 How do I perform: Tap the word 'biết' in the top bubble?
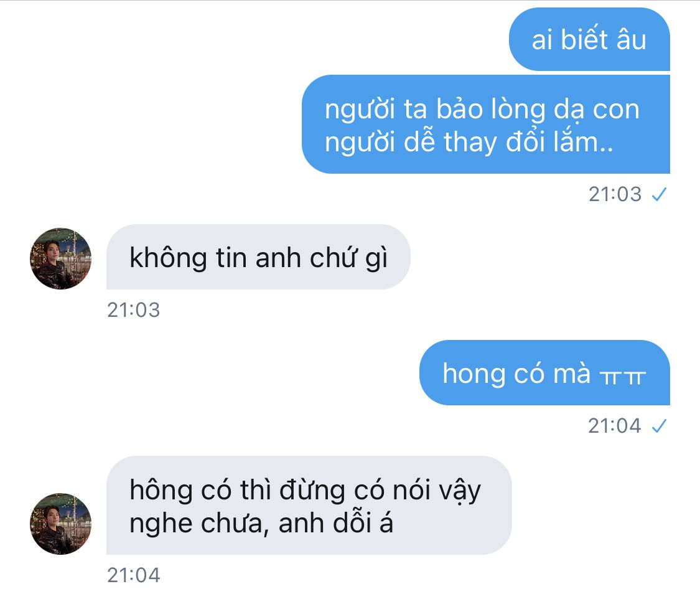pyautogui.click(x=584, y=39)
